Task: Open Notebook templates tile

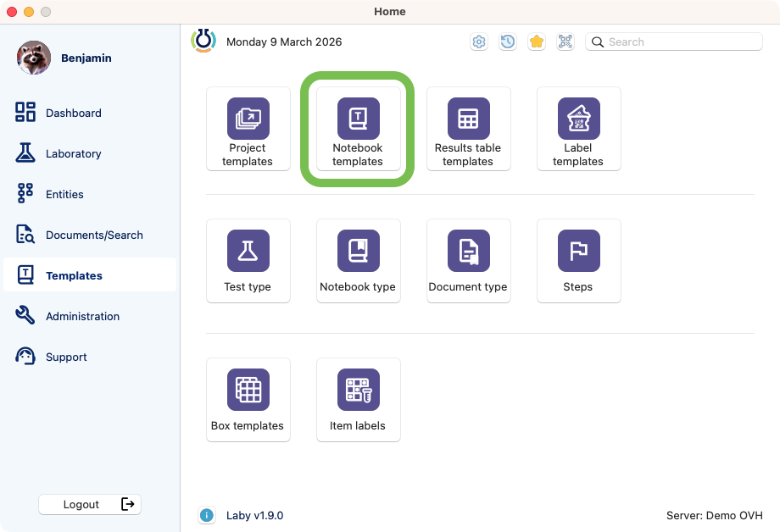Action: [358, 129]
